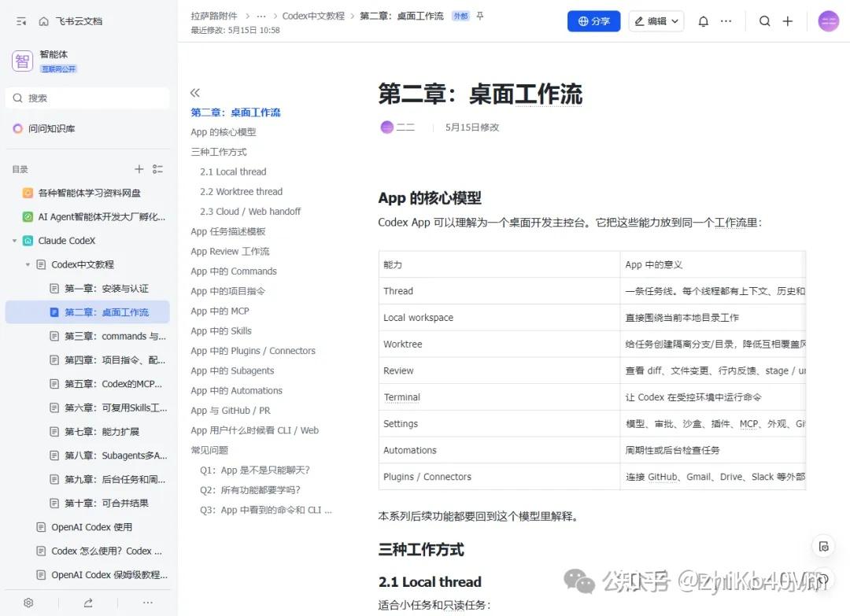This screenshot has width=850, height=616.
Task: Jump to outline heading 三种工作方式
Action: pyautogui.click(x=219, y=152)
